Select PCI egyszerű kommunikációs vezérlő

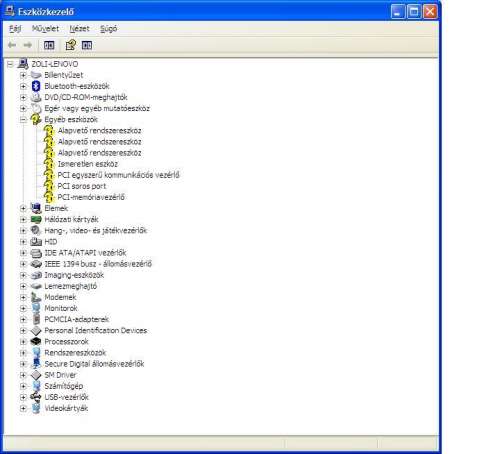point(118,175)
